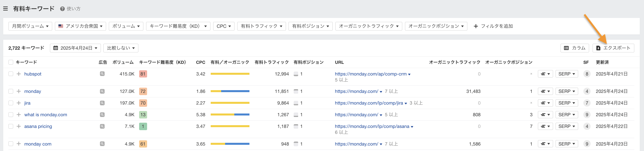Open the 有料トラフィック filter dropdown
Image resolution: width=644 pixels, height=151 pixels.
(261, 26)
